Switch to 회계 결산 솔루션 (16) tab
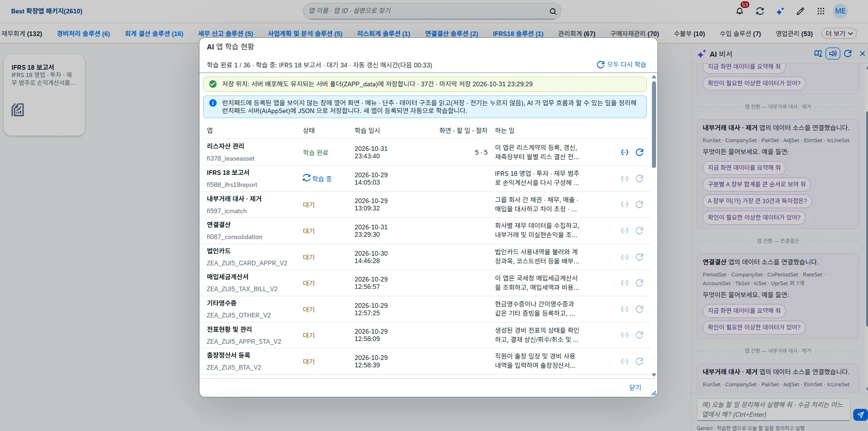This screenshot has width=868, height=431. click(x=154, y=34)
